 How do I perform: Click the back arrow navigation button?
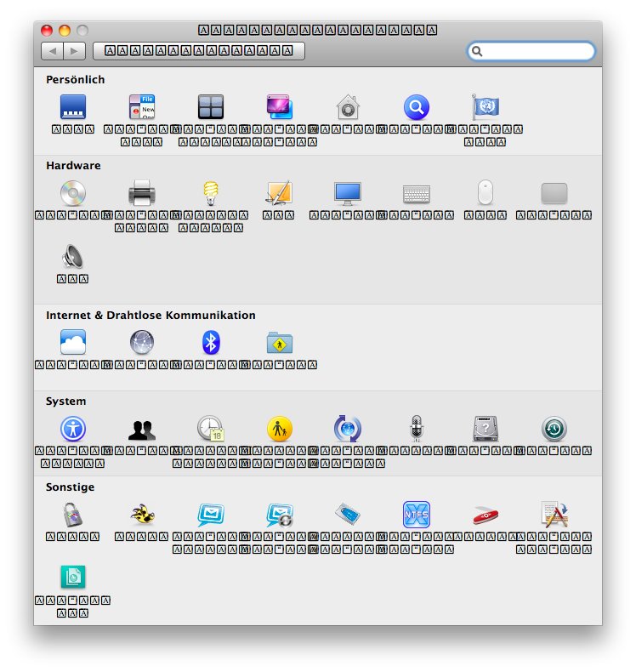53,51
